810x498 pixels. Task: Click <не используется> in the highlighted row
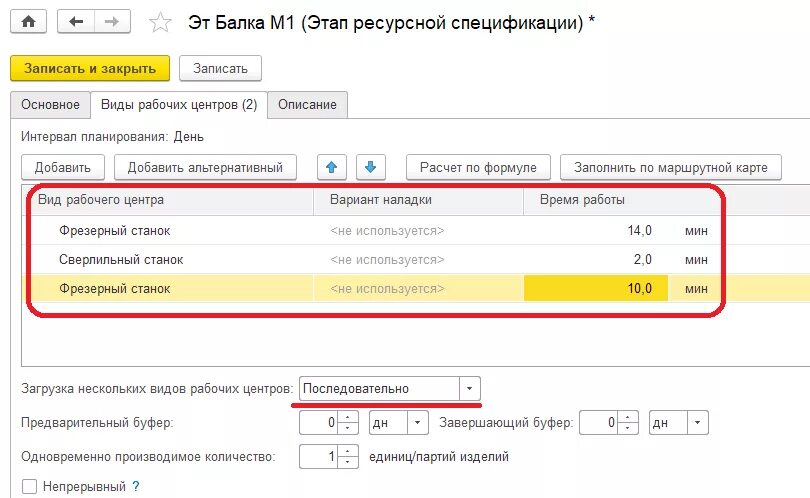[387, 289]
